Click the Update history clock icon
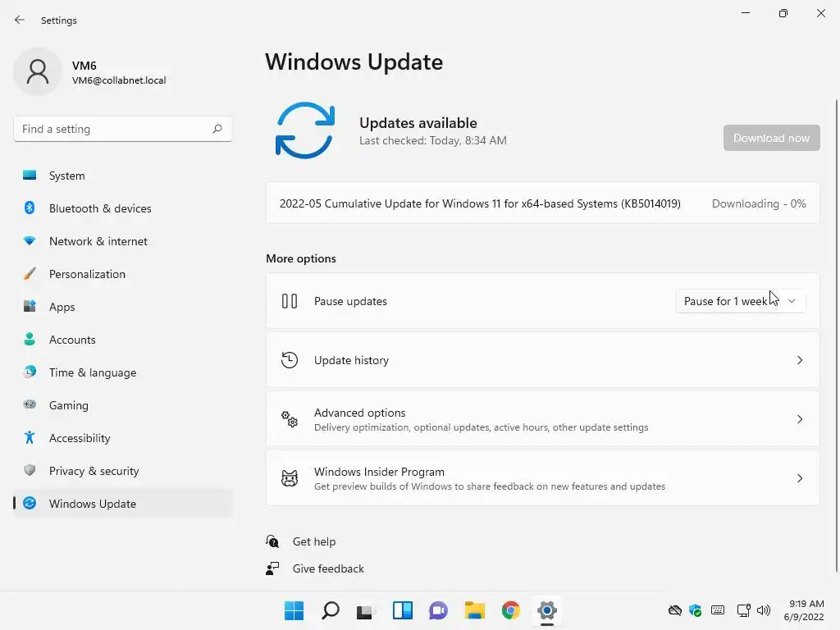 point(290,360)
